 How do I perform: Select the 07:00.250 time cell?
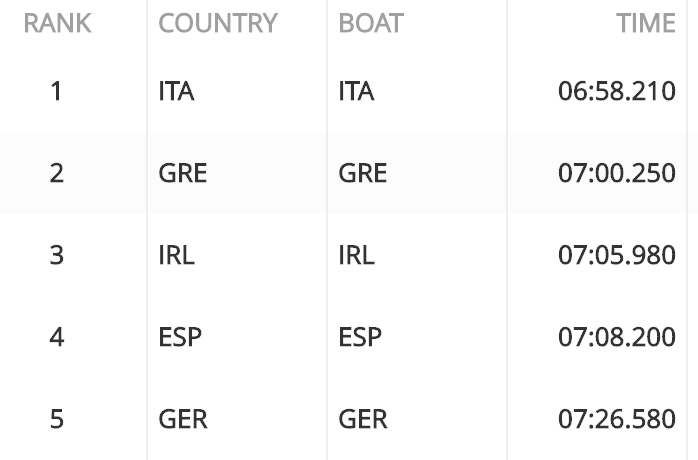coord(617,173)
